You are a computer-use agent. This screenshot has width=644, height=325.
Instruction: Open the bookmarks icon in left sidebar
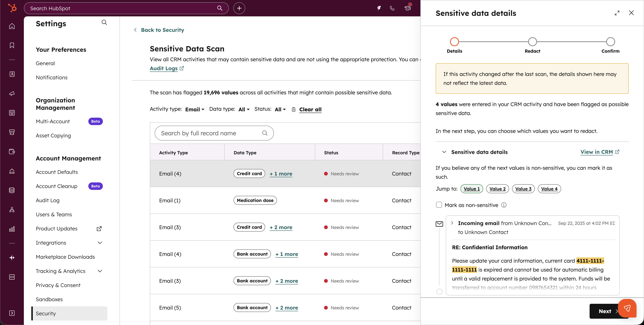(12, 45)
